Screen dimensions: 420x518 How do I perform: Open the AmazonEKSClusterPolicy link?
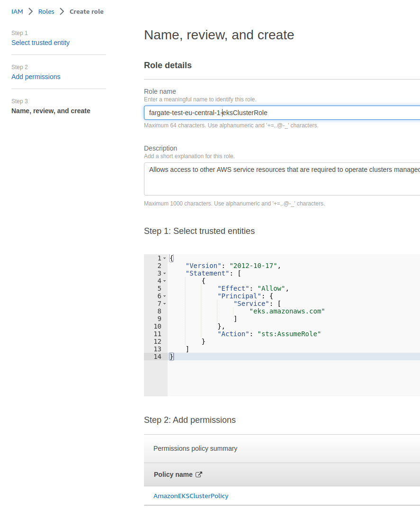click(191, 496)
